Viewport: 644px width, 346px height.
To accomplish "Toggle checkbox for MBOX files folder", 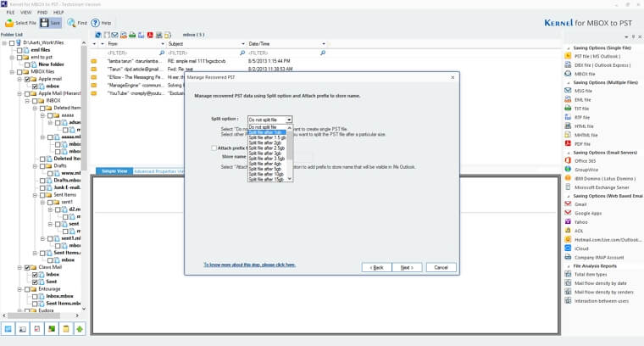I will [x=19, y=72].
